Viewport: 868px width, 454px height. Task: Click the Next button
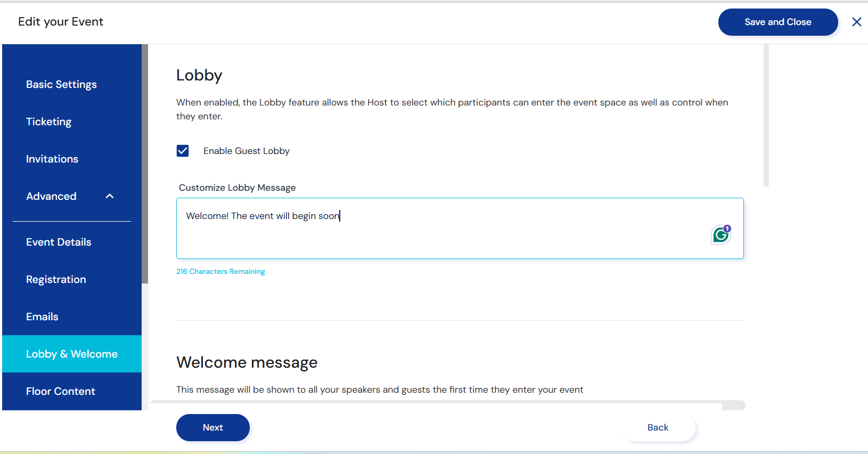(x=212, y=427)
